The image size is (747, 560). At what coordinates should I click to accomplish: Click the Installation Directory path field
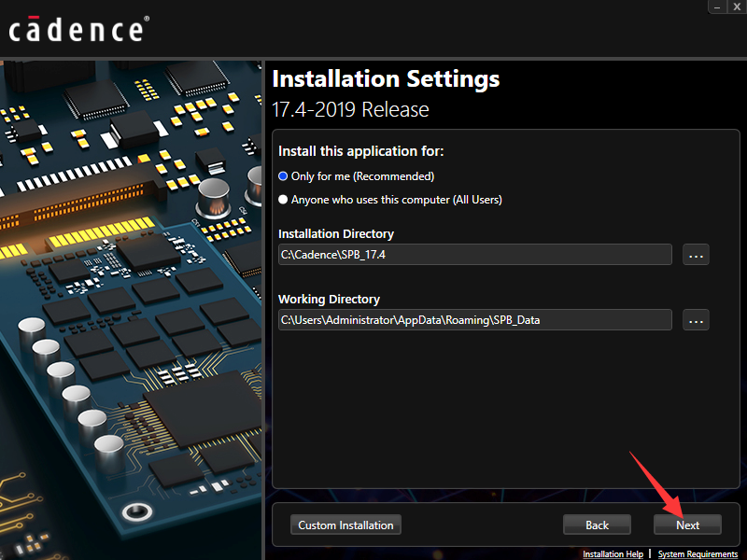pyautogui.click(x=474, y=255)
